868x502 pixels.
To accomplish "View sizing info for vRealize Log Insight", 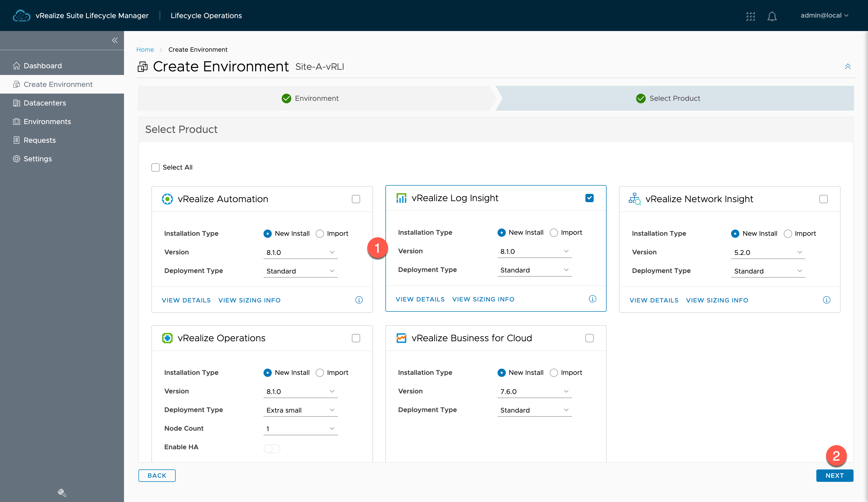I will (x=483, y=299).
